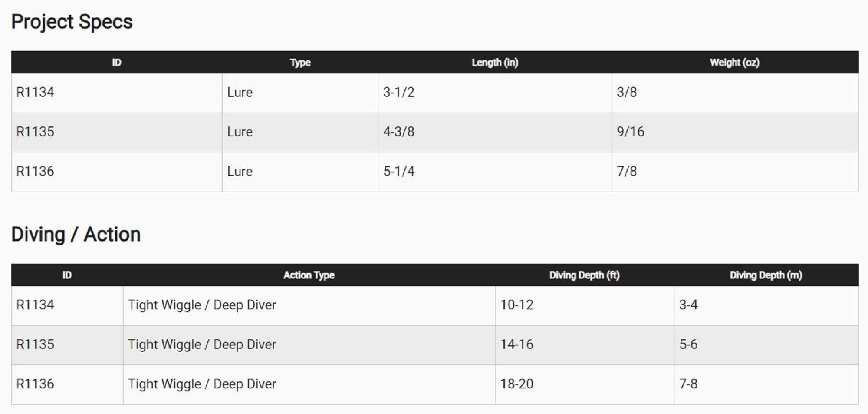Select the Weight (oz) column header

pyautogui.click(x=734, y=63)
